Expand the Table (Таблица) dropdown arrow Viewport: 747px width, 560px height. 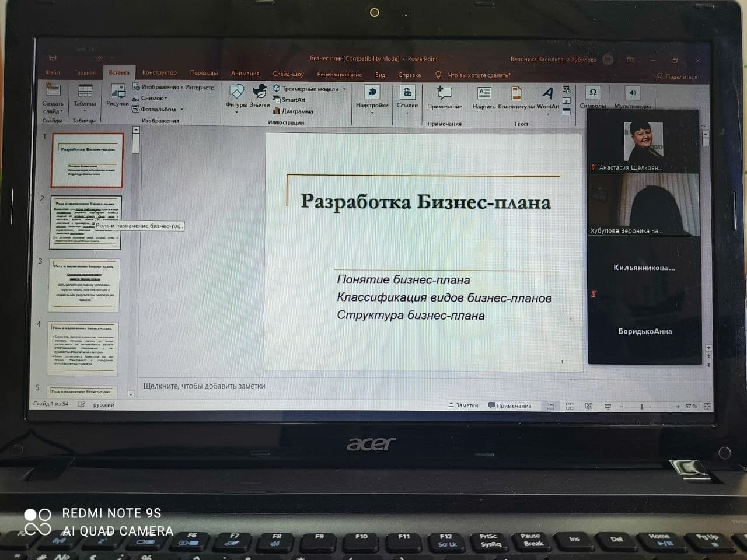(85, 111)
